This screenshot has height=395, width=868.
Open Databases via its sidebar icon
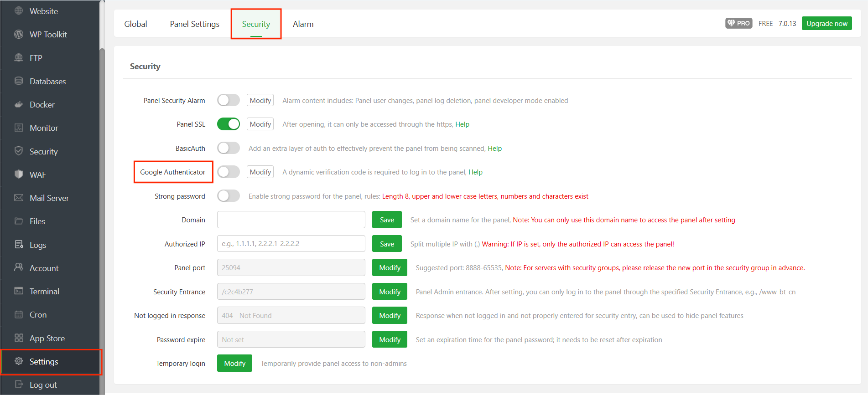19,81
